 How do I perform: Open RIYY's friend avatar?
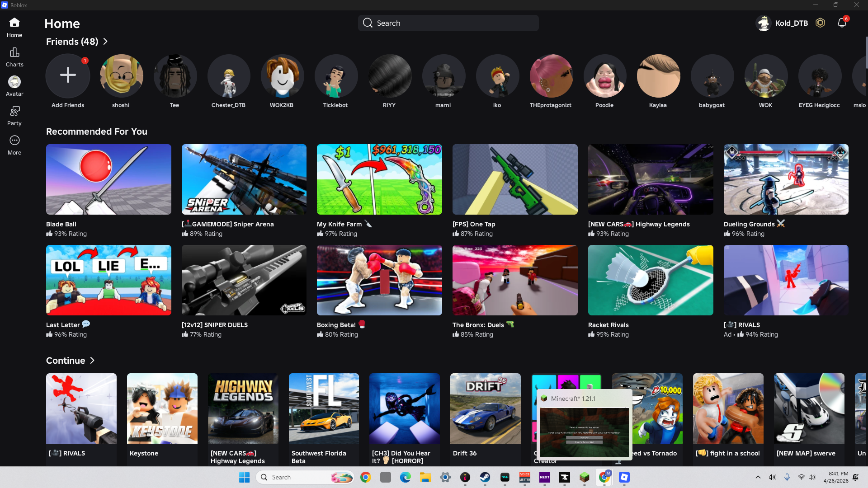click(390, 75)
